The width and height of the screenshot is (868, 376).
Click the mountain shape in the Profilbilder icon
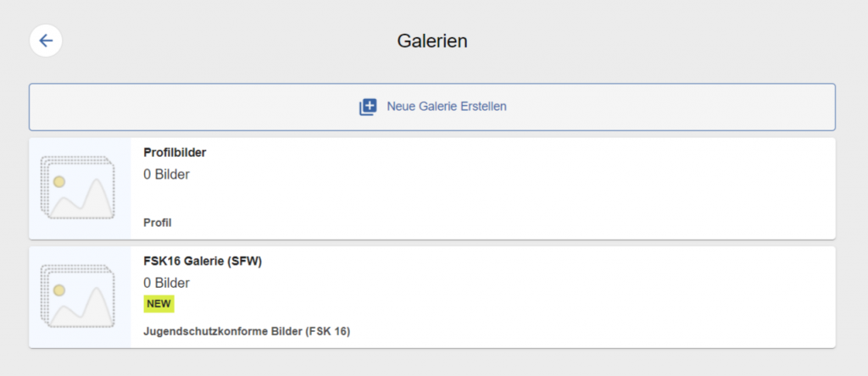tap(96, 199)
